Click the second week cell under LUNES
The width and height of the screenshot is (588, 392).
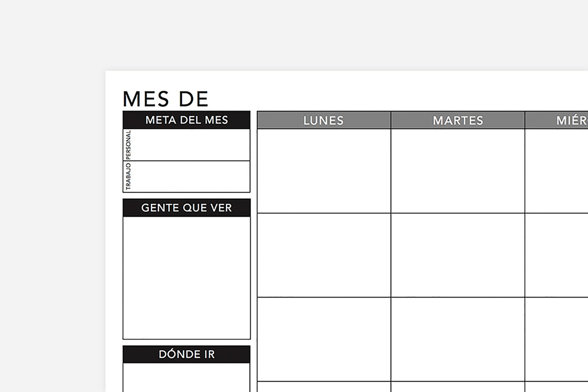324,255
